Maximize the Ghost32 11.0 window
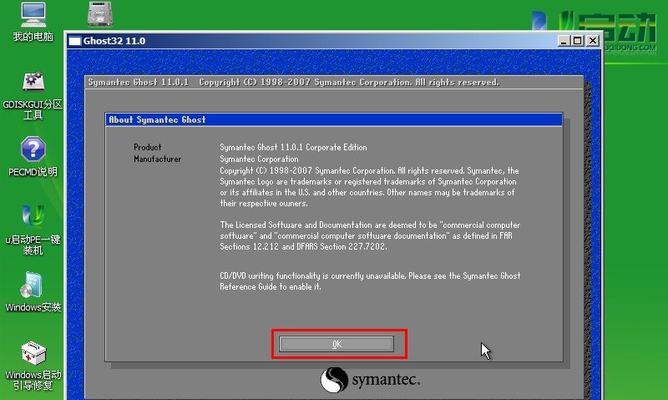Image resolution: width=668 pixels, height=400 pixels. point(577,41)
